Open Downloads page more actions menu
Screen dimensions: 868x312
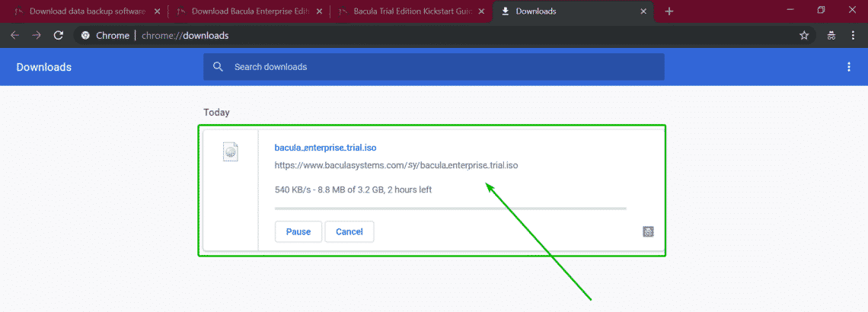click(849, 67)
